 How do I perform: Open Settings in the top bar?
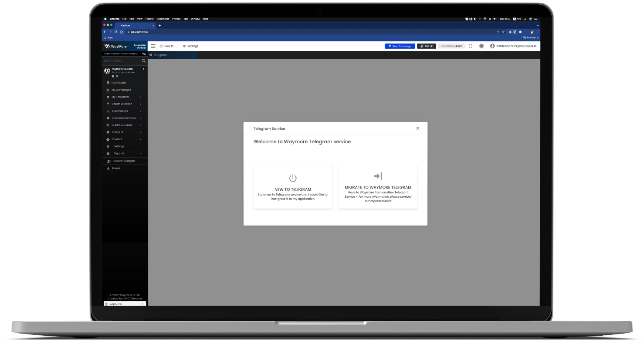coord(190,46)
